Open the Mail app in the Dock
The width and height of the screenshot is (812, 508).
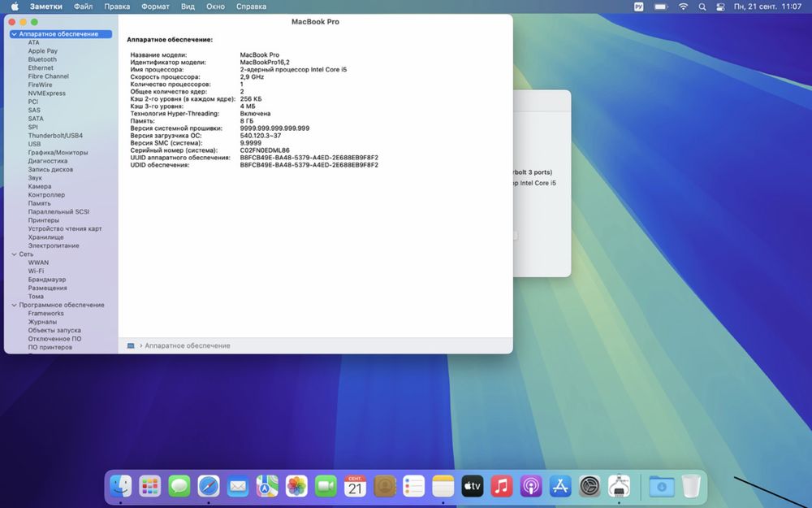point(238,486)
